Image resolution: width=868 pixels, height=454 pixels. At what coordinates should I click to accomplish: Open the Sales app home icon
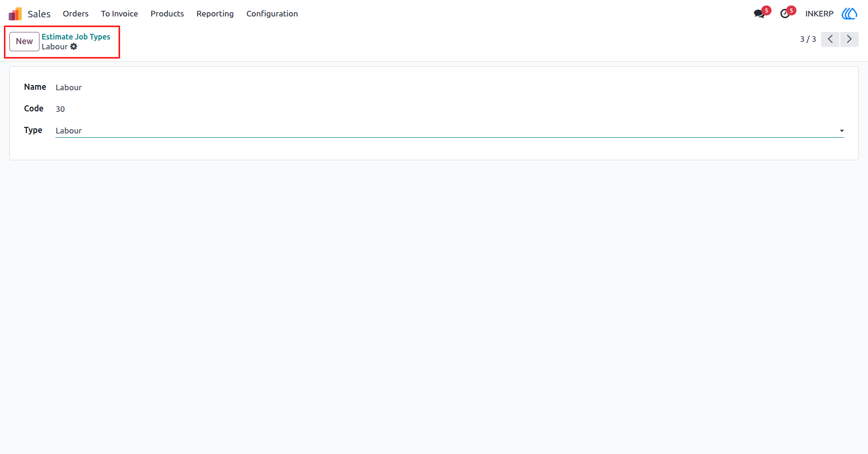pyautogui.click(x=15, y=14)
